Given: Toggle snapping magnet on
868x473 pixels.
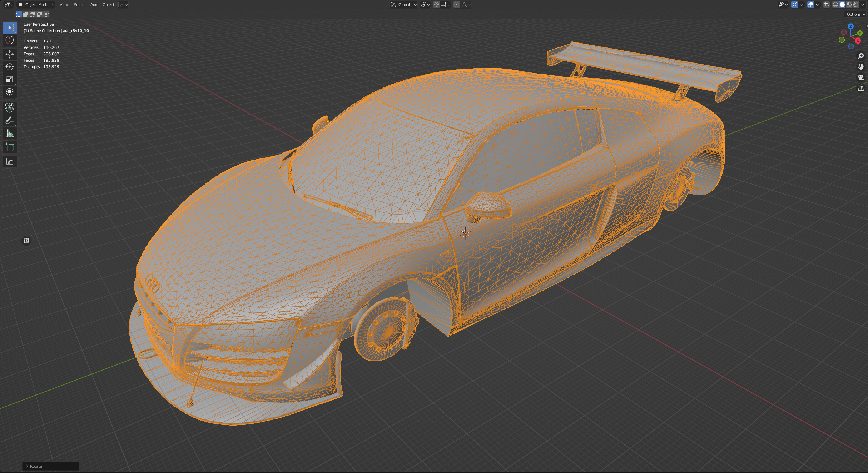Looking at the screenshot, I should (436, 5).
